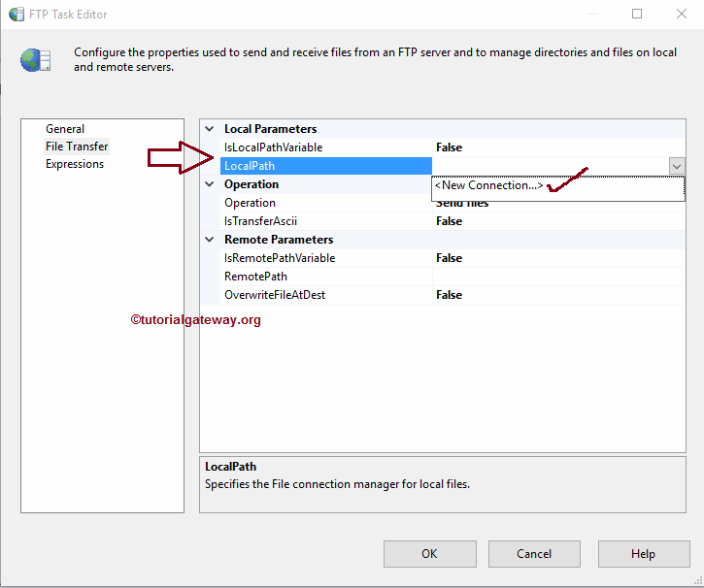Select the LocalPath property name
The width and height of the screenshot is (704, 588).
[x=326, y=166]
